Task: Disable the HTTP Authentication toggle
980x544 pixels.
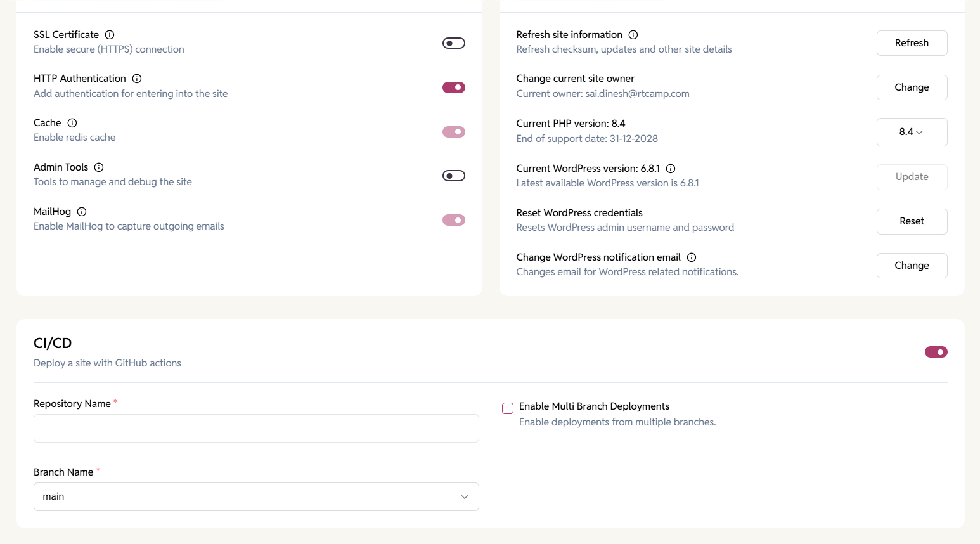Action: [x=454, y=87]
